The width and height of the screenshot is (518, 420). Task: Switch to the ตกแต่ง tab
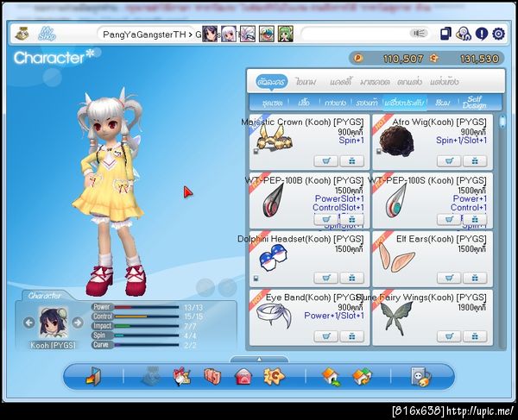[409, 82]
